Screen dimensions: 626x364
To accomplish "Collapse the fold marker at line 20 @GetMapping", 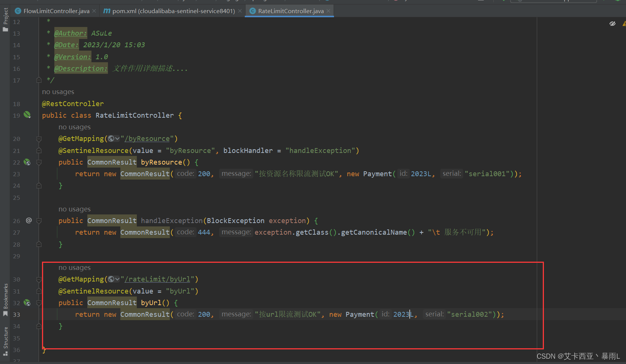I will tap(39, 139).
